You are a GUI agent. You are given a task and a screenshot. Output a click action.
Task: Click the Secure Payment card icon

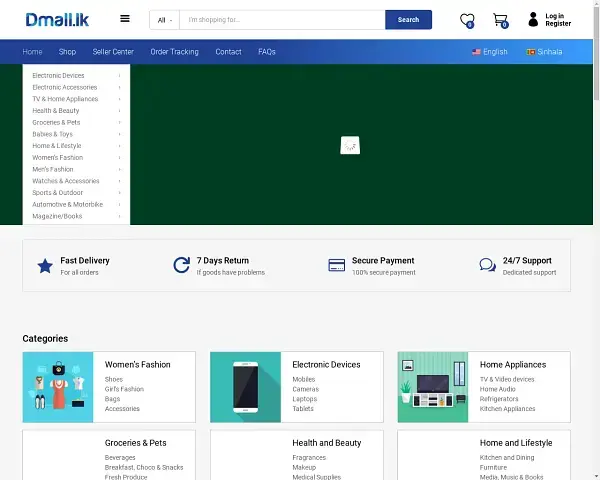pyautogui.click(x=336, y=266)
